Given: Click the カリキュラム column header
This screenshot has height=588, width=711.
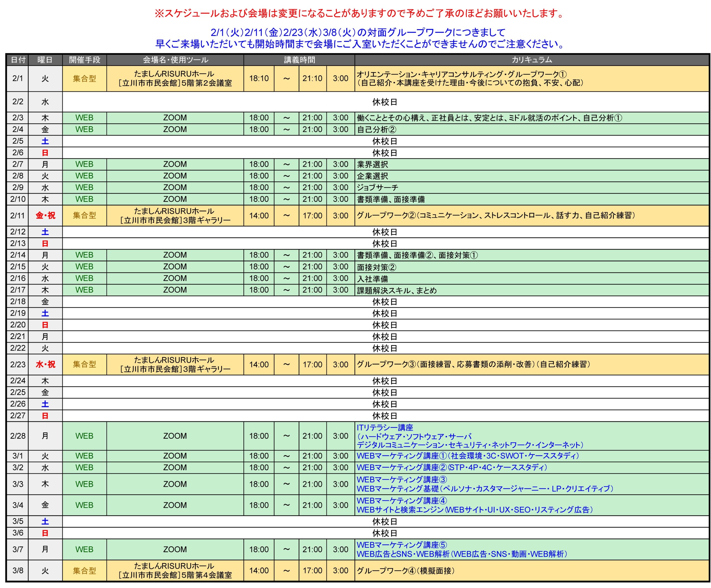Looking at the screenshot, I should tap(532, 60).
